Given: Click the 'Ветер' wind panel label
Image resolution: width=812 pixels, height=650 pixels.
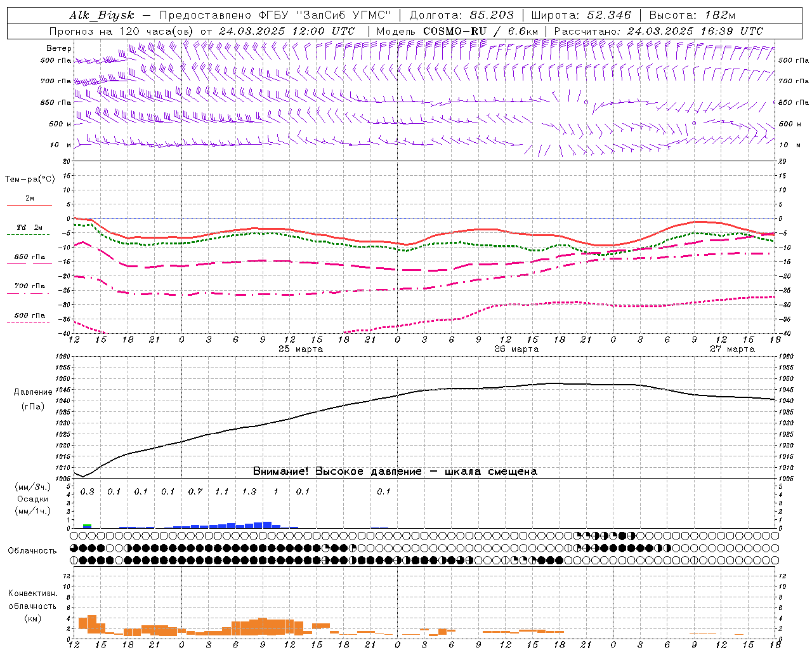Looking at the screenshot, I should click(59, 48).
